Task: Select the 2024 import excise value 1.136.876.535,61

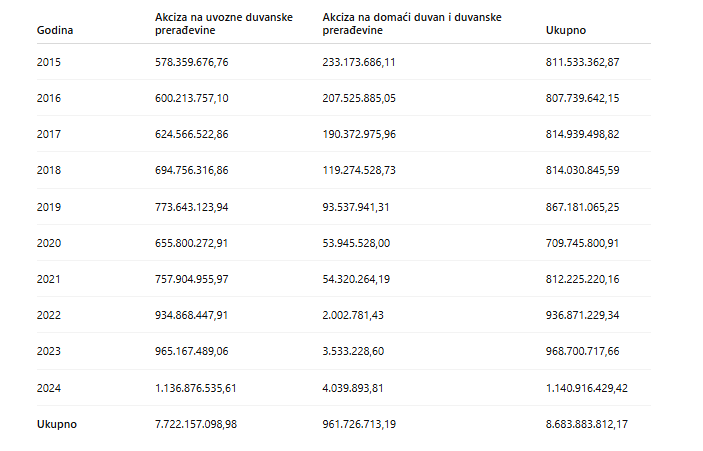Action: [196, 387]
